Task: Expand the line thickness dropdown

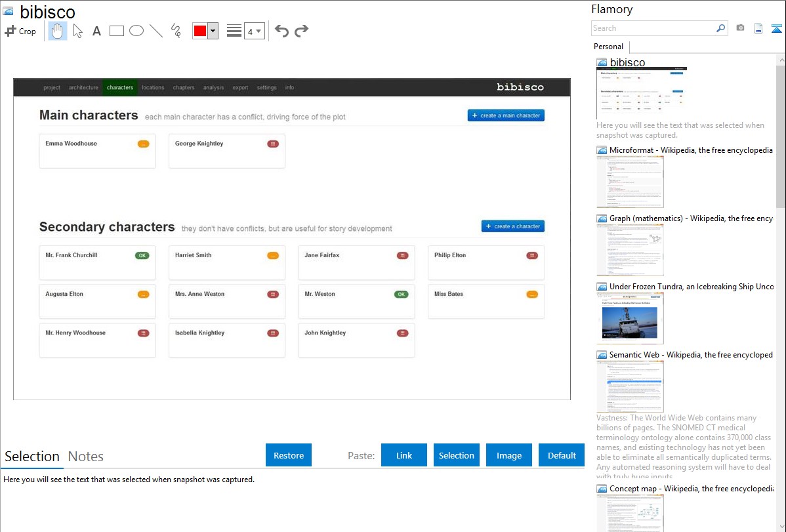Action: point(259,31)
